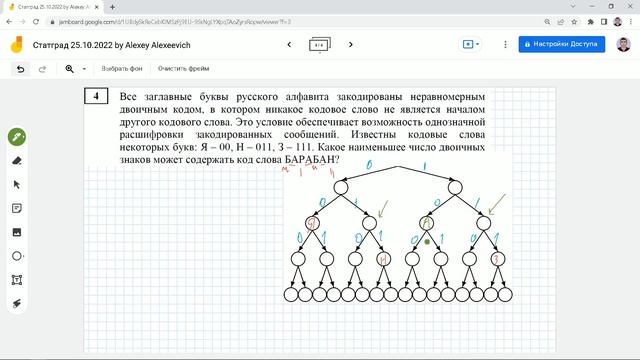Click the tree node labeled Н
640x360 pixels.
click(x=383, y=259)
